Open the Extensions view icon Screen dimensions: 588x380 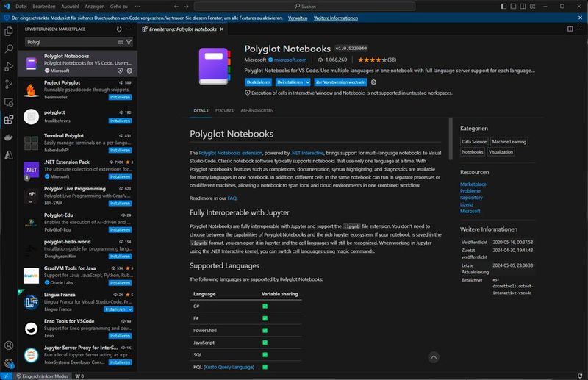tap(9, 120)
